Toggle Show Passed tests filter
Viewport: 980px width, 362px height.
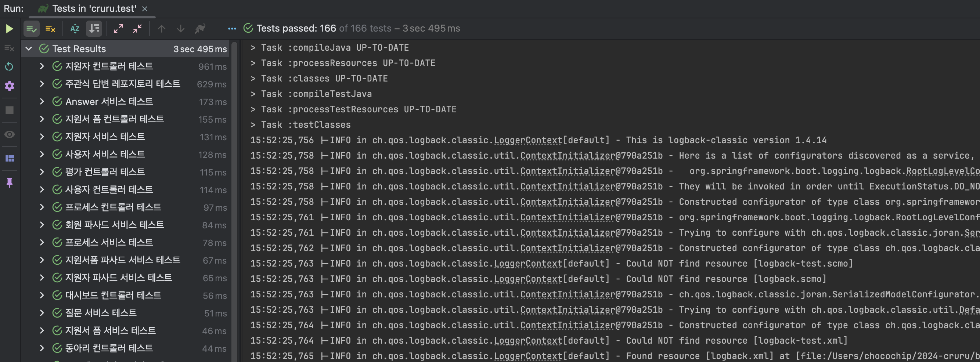click(x=31, y=29)
